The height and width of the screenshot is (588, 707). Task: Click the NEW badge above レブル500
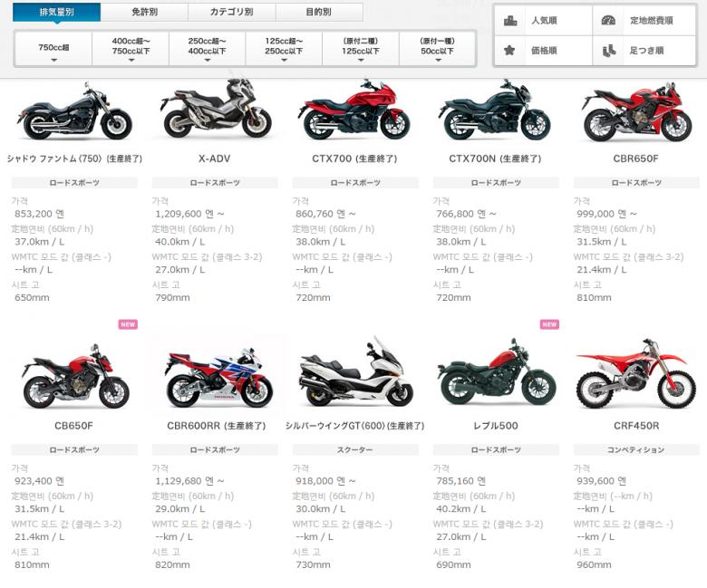point(549,324)
